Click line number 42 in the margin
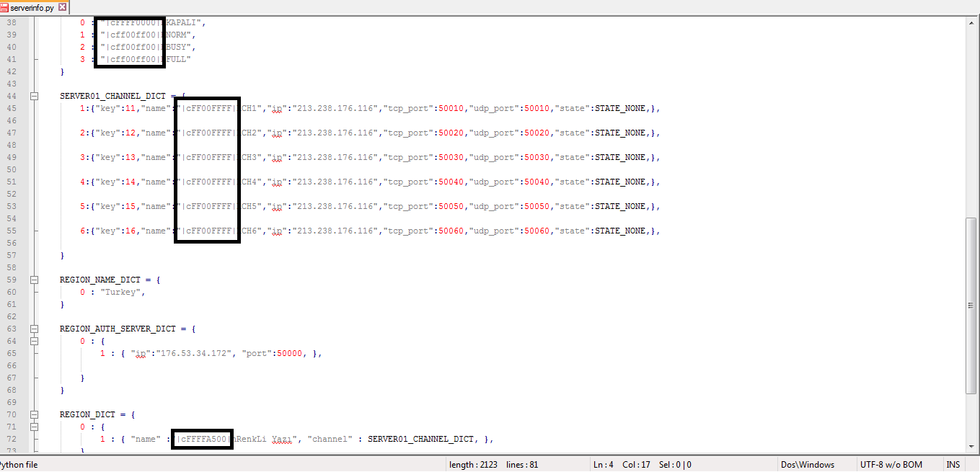 click(12, 71)
